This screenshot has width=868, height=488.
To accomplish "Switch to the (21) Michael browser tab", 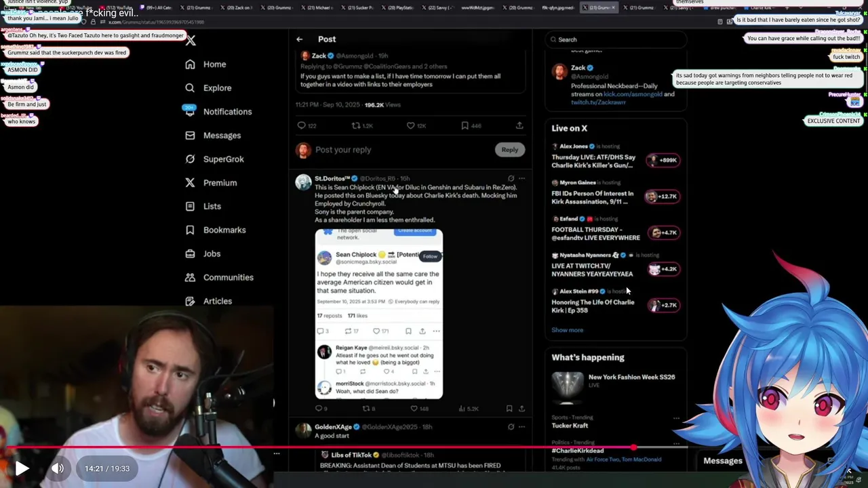I will [x=317, y=7].
